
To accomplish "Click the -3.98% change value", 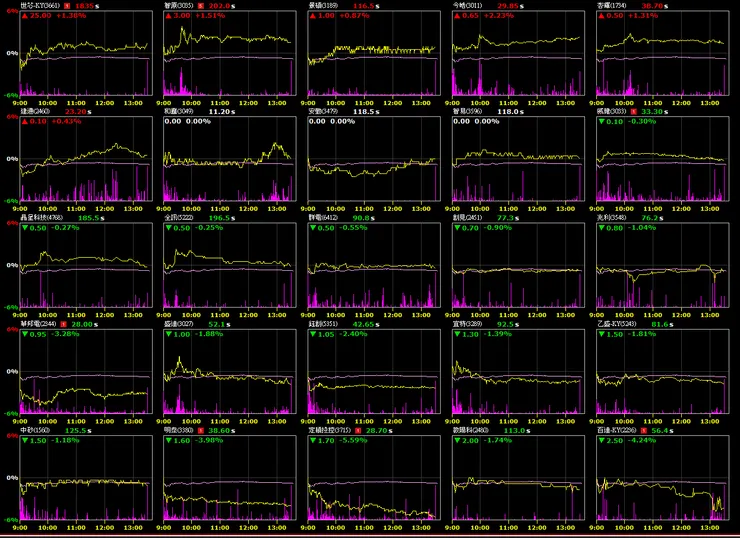I will coord(209,440).
